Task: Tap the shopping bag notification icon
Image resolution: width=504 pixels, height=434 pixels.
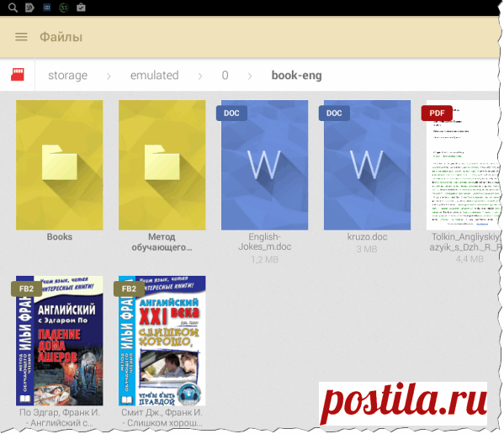Action: 81,7
